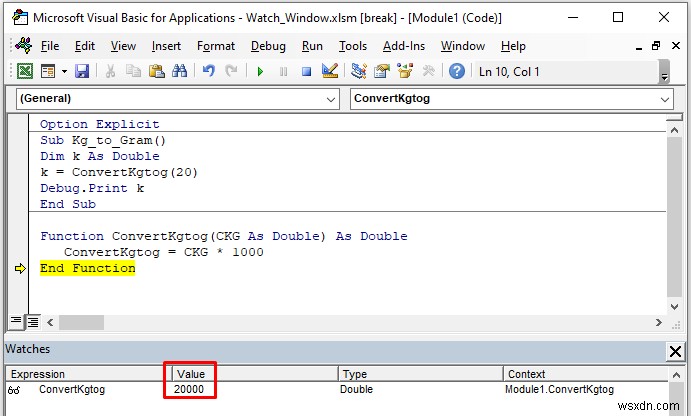691x416 pixels.
Task: Reset execution with the blue stop icon
Action: pos(306,71)
